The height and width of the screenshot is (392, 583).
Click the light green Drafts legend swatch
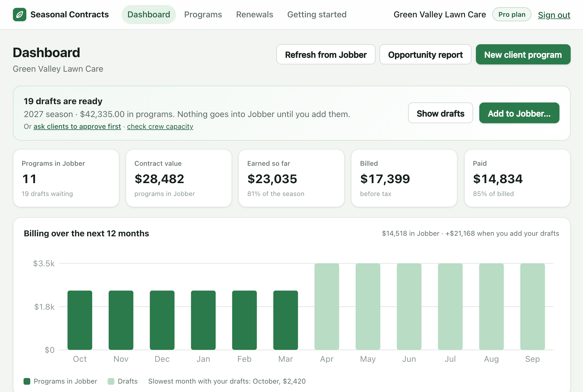click(111, 381)
